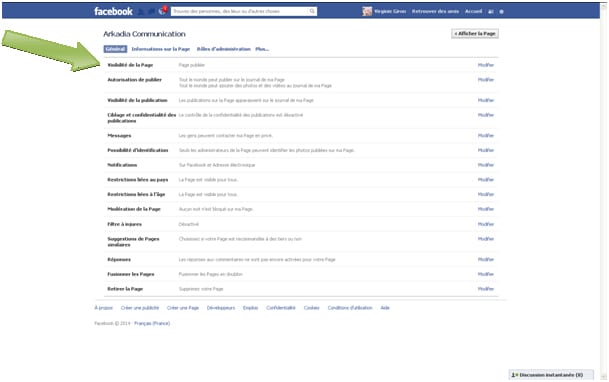The image size is (609, 382).
Task: Click the Afficher la Page button
Action: coord(475,34)
